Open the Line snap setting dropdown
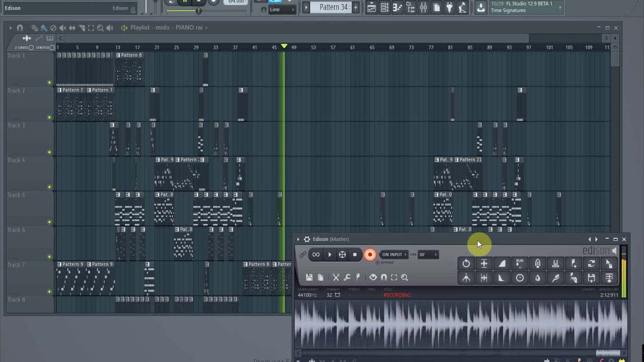This screenshot has width=644, height=362. [282, 10]
